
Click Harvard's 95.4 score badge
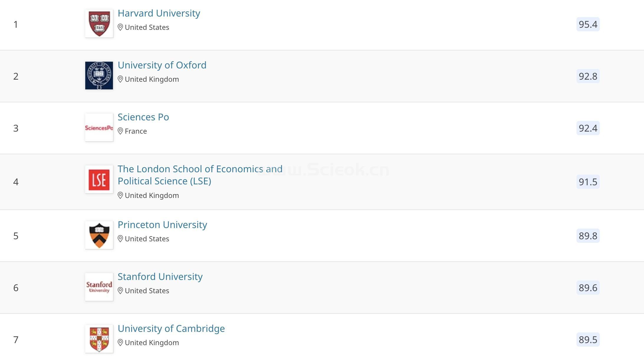[x=588, y=24]
